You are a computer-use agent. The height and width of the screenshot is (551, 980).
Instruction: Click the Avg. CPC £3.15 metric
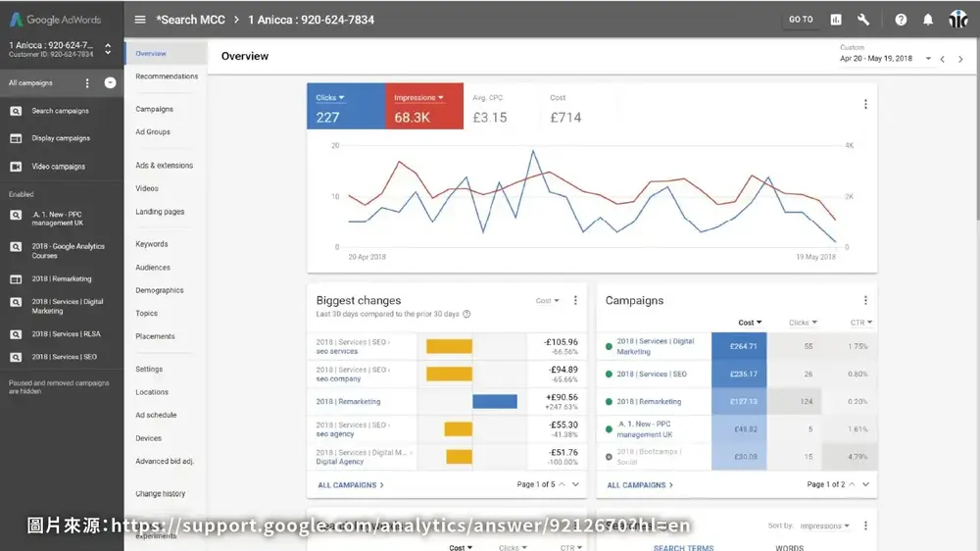coord(489,109)
